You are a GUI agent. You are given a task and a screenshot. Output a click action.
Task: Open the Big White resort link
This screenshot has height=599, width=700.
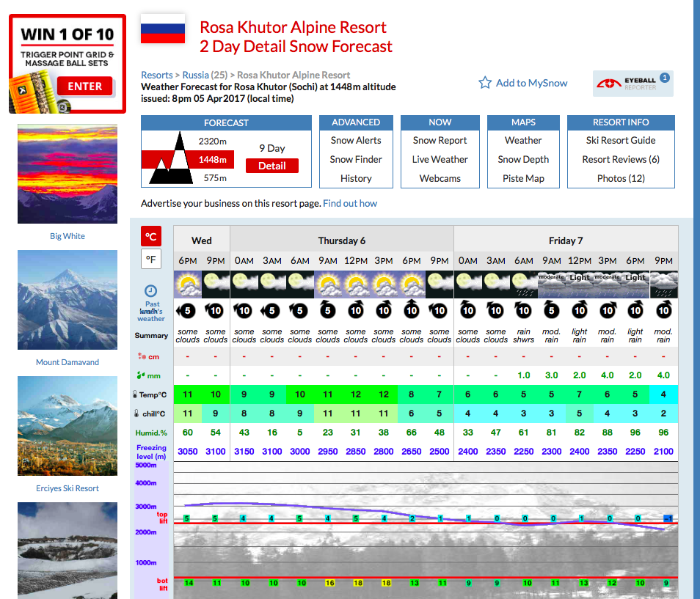[x=68, y=236]
